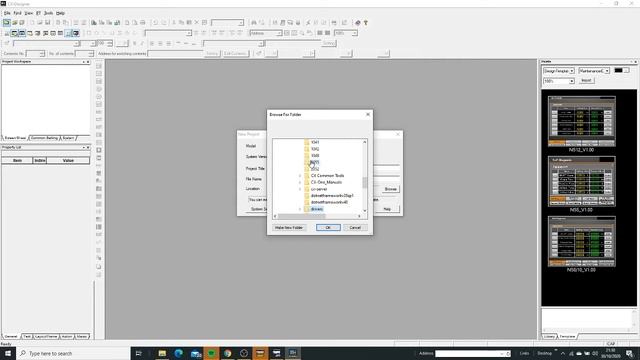640x360 pixels.
Task: Open Google Chrome from the taskbar
Action: [227, 353]
